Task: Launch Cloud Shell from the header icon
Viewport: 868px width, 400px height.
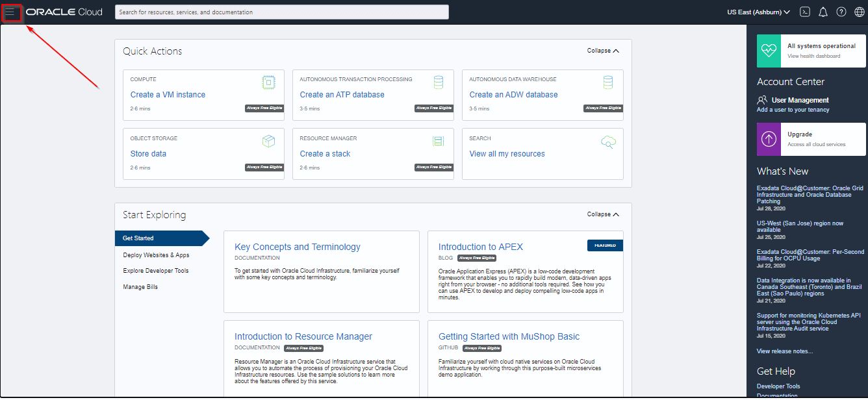Action: coord(805,12)
